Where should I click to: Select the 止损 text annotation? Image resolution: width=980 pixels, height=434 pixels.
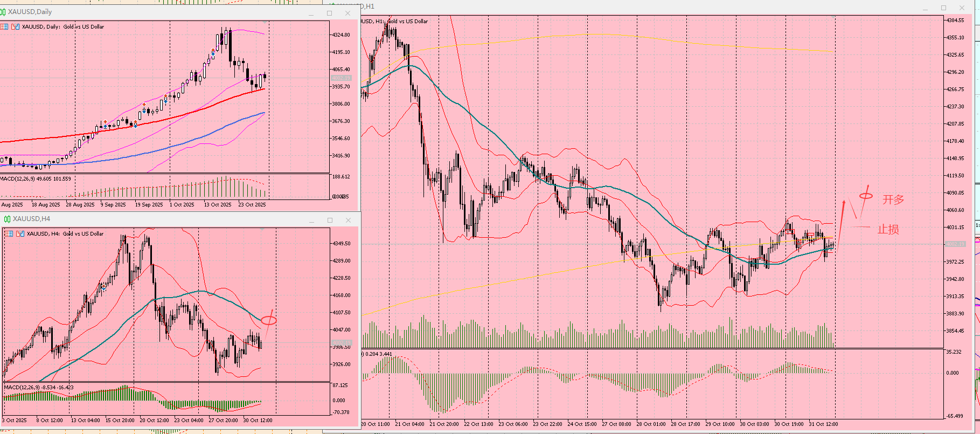coord(888,230)
